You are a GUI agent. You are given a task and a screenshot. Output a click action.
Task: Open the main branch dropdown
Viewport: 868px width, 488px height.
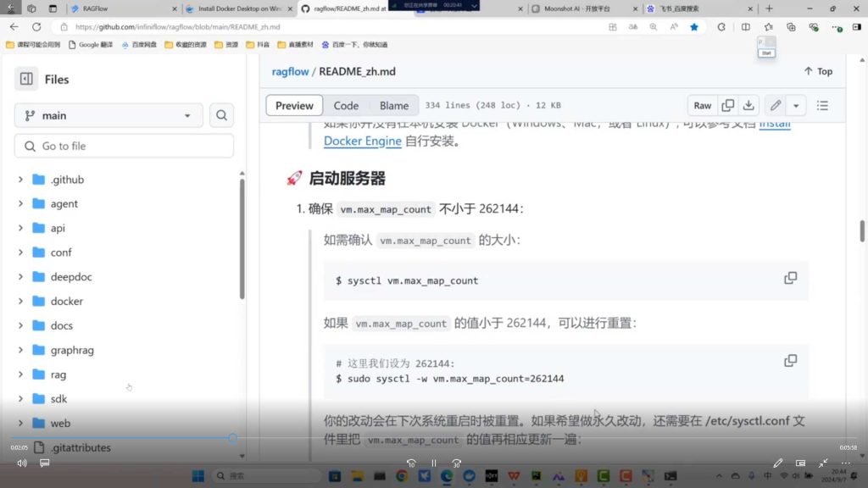pyautogui.click(x=108, y=115)
